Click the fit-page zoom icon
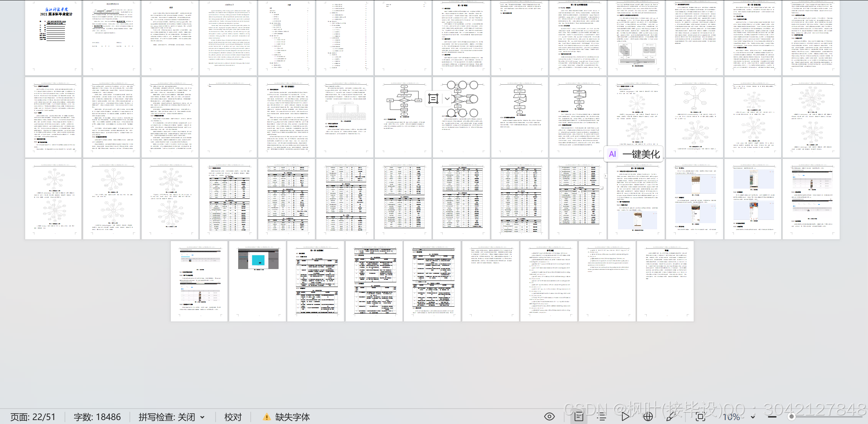This screenshot has height=424, width=868. [700, 416]
